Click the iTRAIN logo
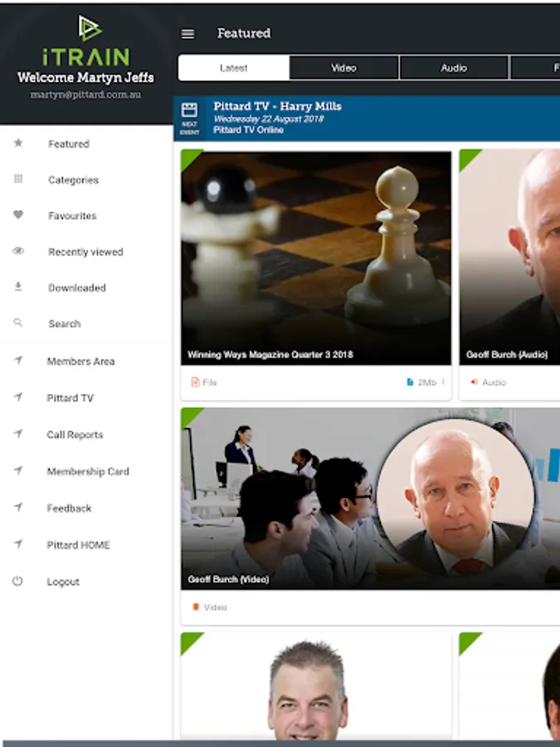Image resolution: width=560 pixels, height=747 pixels. (x=86, y=41)
